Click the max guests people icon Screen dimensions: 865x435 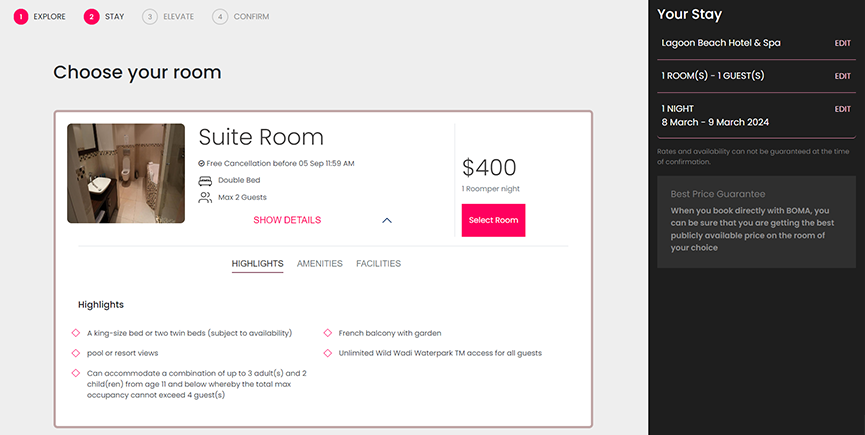205,197
